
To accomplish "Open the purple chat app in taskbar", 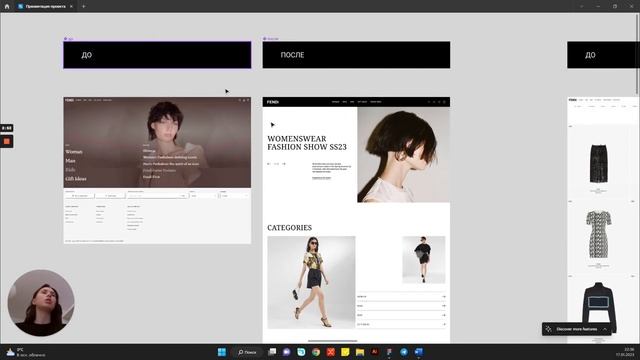I will click(287, 352).
